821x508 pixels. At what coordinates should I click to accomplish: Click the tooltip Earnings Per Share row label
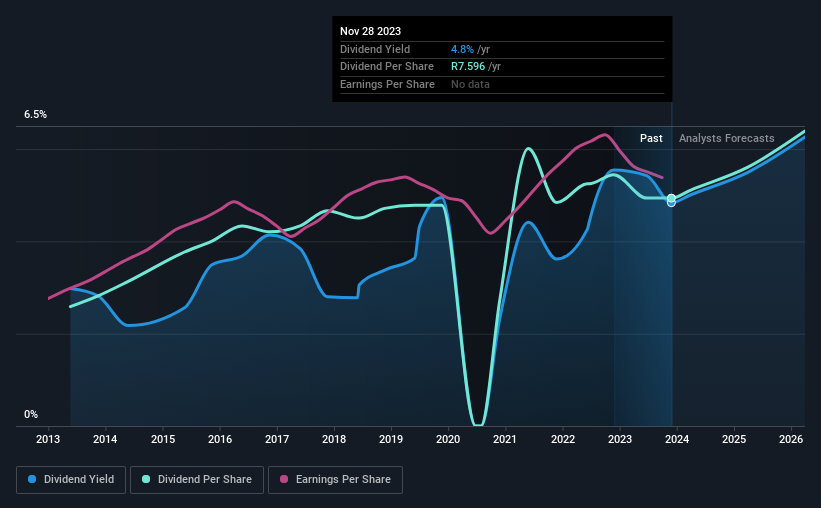pyautogui.click(x=387, y=84)
